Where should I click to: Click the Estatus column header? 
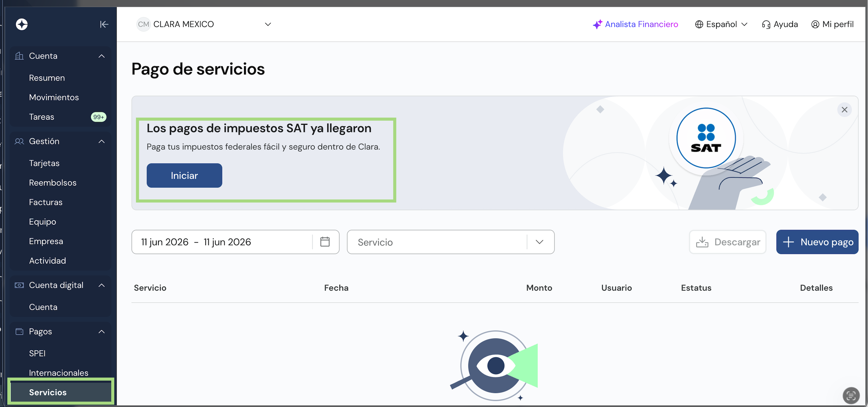coord(696,288)
